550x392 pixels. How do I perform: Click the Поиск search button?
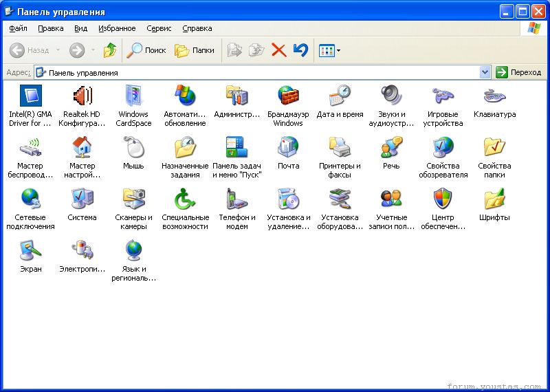coord(146,50)
